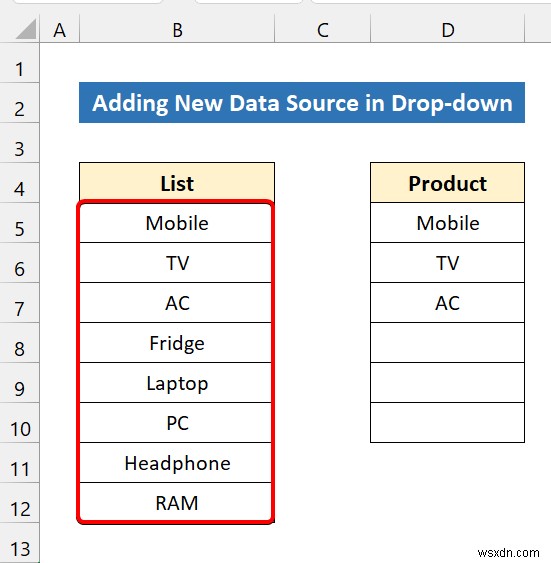Select 'Mobile' cell in List column
Image resolution: width=551 pixels, height=563 pixels.
(x=177, y=223)
